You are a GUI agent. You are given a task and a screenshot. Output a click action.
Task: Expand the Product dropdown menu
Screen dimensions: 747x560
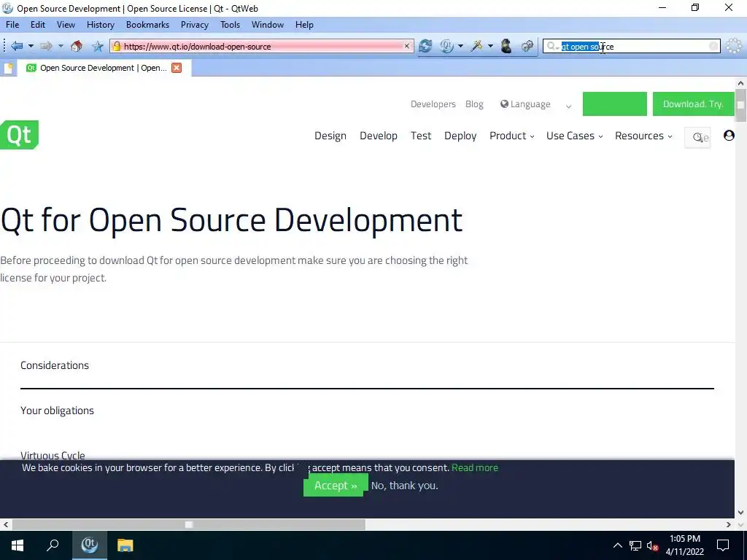511,136
